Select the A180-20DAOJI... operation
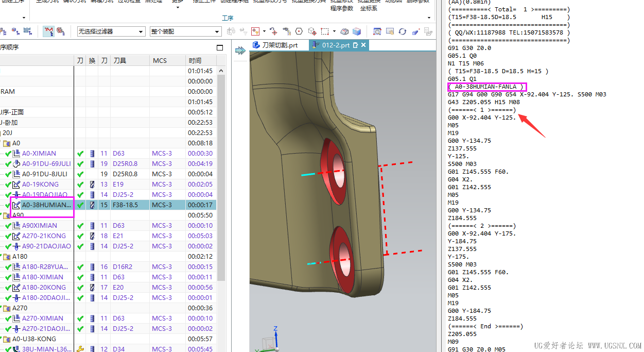Image resolution: width=644 pixels, height=352 pixels. pos(46,297)
